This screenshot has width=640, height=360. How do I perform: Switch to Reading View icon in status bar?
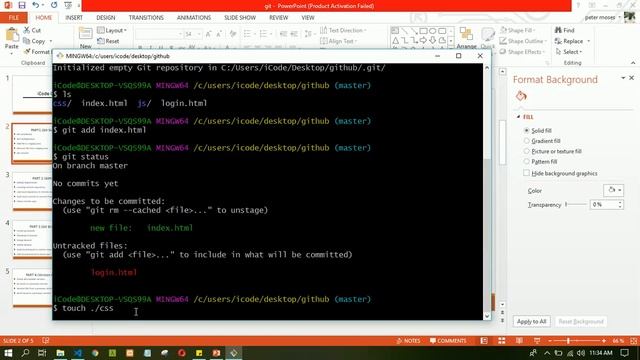click(519, 341)
